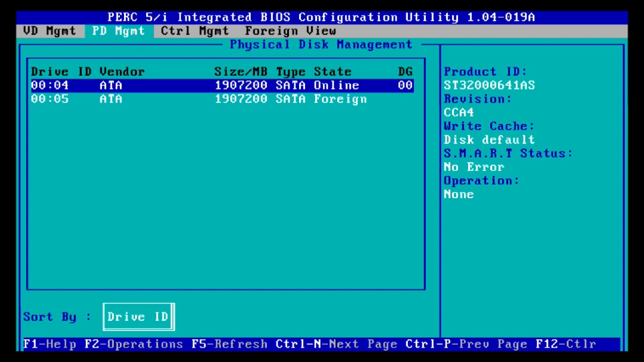Trigger F5-Refresh
The image size is (644, 362).
pyautogui.click(x=229, y=344)
